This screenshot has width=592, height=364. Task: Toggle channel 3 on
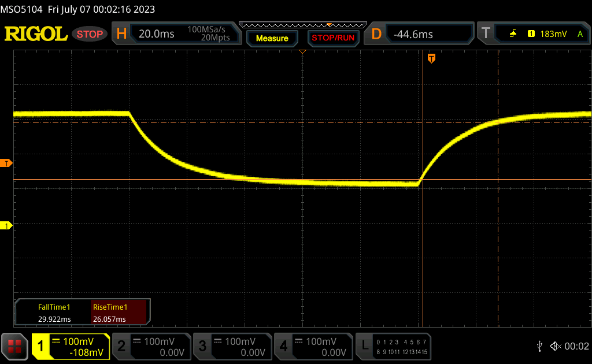[202, 346]
